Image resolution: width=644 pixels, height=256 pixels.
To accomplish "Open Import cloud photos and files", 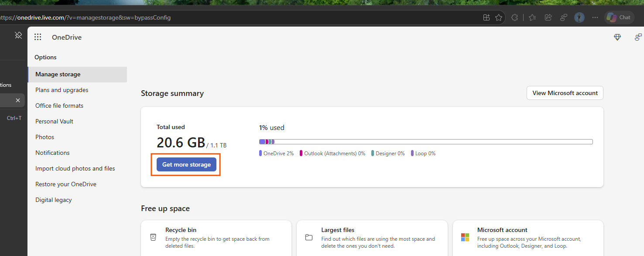I will pyautogui.click(x=75, y=168).
